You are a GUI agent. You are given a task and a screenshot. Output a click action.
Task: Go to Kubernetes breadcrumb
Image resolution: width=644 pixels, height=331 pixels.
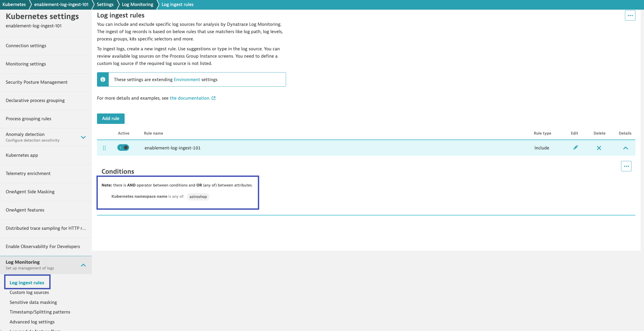[x=14, y=4]
